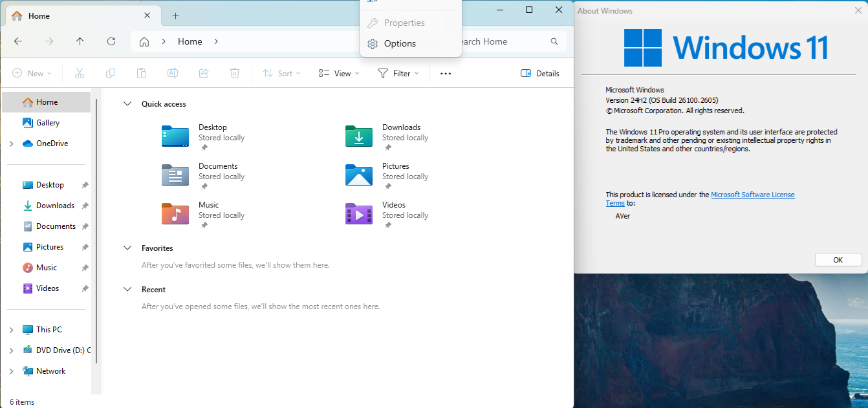Click the Home breadcrumb in address bar
Screen dimensions: 868x408
[x=190, y=41]
